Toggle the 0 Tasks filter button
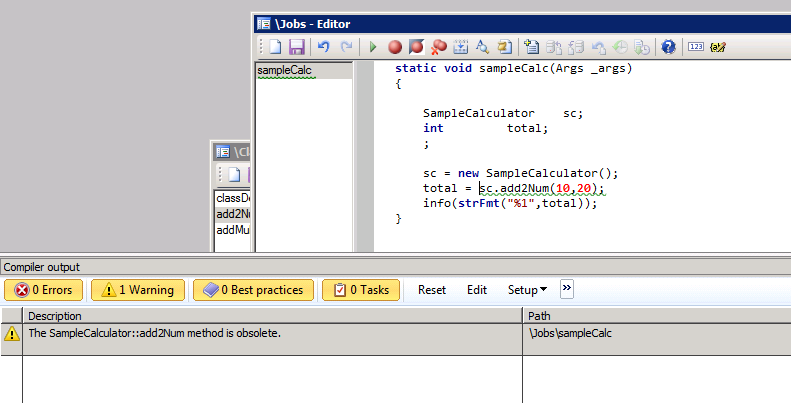 pyautogui.click(x=361, y=290)
